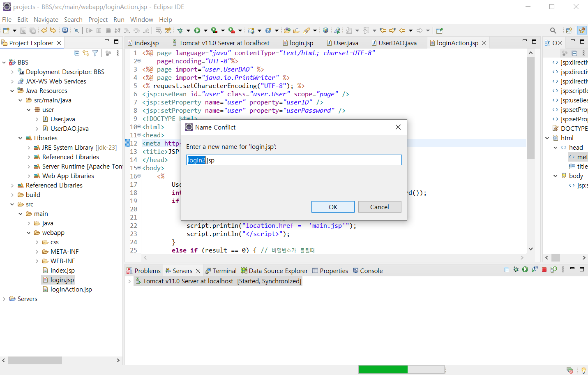The image size is (588, 375).
Task: Start server in debug mode in Servers view
Action: coord(516,270)
